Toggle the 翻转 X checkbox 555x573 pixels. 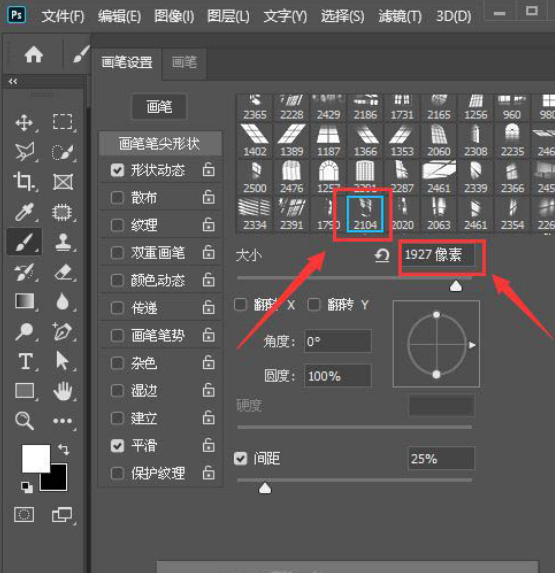(240, 304)
